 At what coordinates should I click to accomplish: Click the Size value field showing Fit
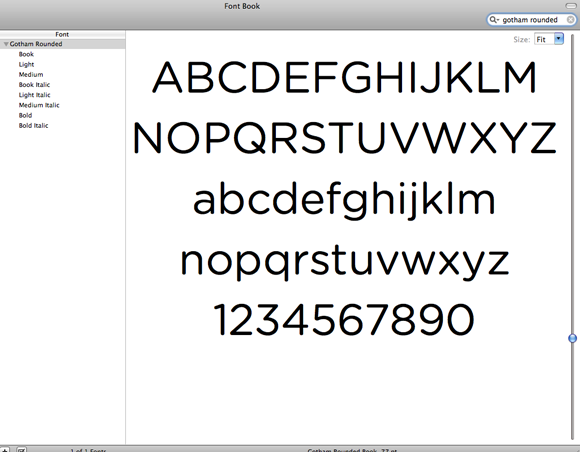click(x=544, y=39)
